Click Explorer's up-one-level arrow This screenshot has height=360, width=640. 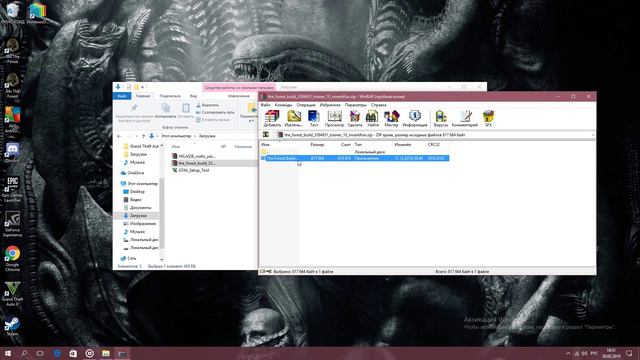click(x=143, y=136)
